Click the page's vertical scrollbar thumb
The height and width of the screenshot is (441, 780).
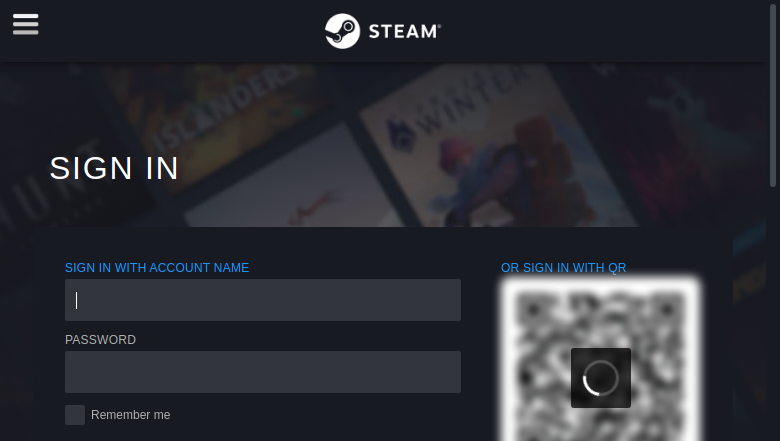coord(773,94)
